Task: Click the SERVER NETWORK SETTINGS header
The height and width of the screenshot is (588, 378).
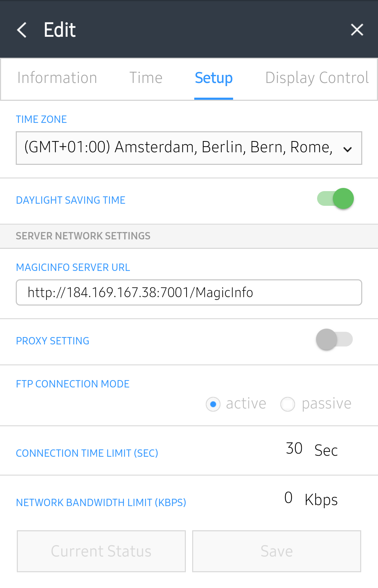Action: pos(83,236)
